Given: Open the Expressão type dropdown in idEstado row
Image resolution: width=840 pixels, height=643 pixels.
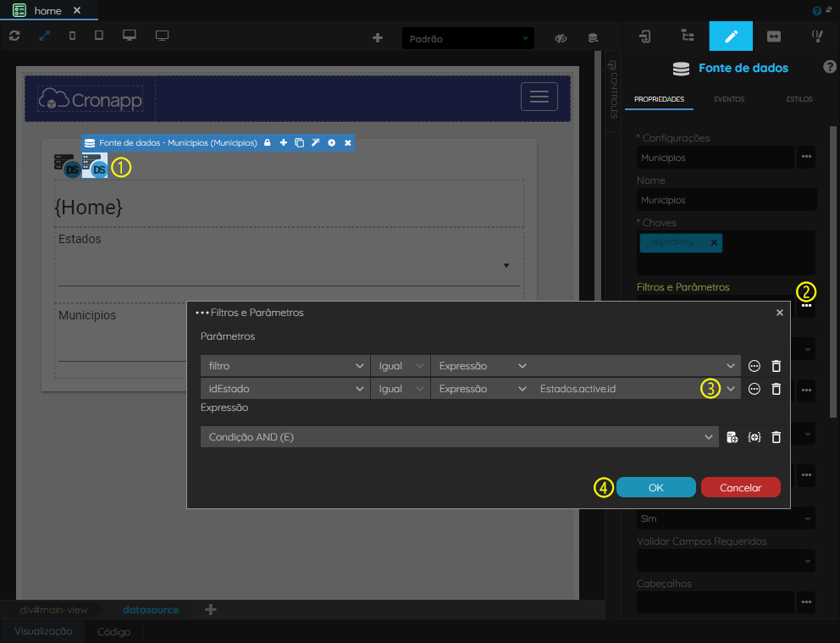Looking at the screenshot, I should pos(482,389).
